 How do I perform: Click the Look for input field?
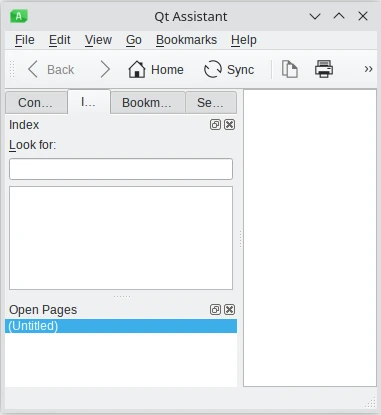click(121, 169)
